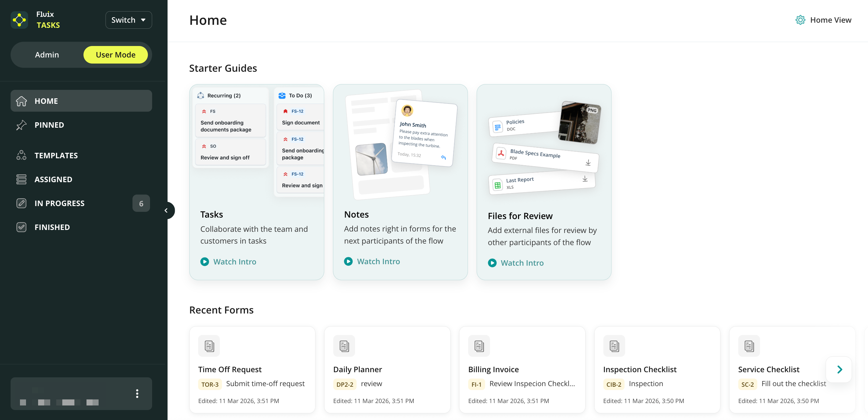The width and height of the screenshot is (868, 420).
Task: Open the Switch dropdown
Action: click(128, 20)
